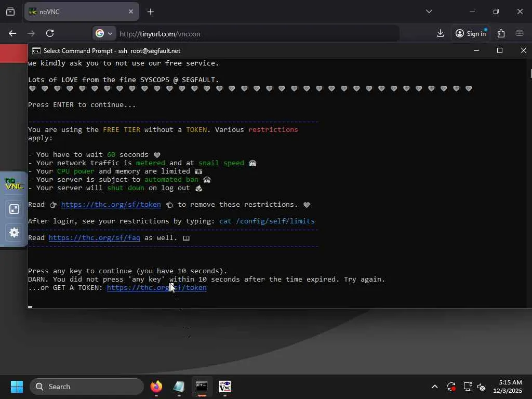This screenshot has height=399, width=532.
Task: Go back to previous page
Action: click(x=12, y=33)
